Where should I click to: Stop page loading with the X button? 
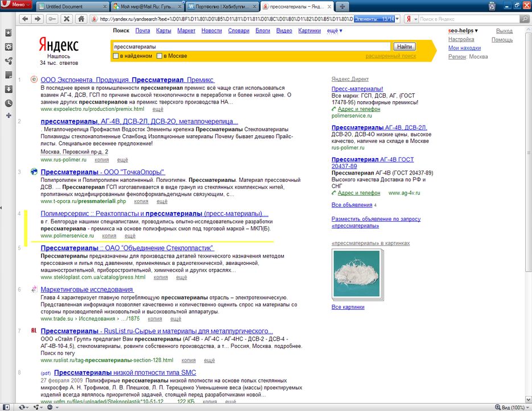(x=67, y=19)
